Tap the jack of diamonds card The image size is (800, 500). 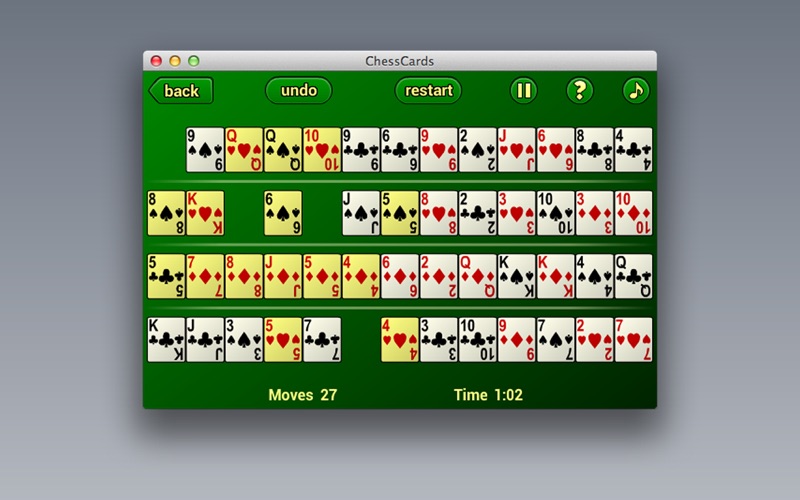pyautogui.click(x=283, y=277)
